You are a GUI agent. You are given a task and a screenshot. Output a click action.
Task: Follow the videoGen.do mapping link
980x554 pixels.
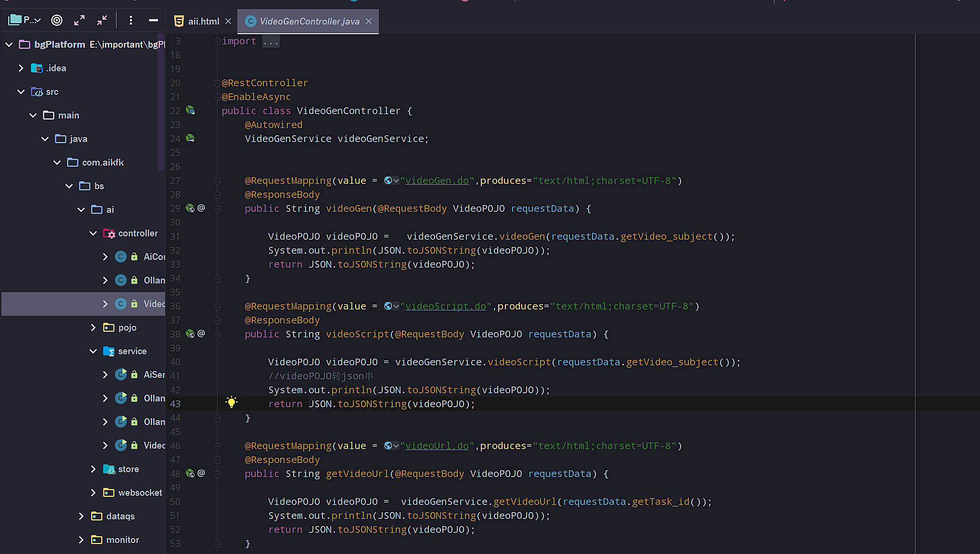point(437,180)
